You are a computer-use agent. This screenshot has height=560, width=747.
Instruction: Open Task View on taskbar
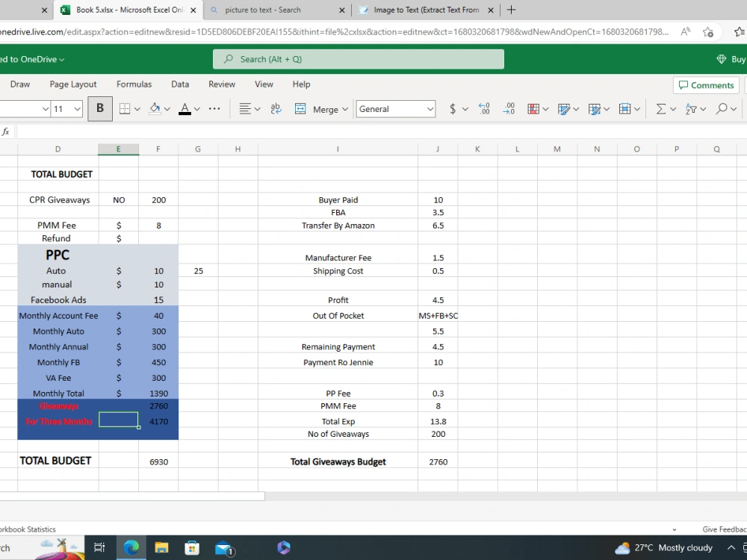click(x=99, y=547)
